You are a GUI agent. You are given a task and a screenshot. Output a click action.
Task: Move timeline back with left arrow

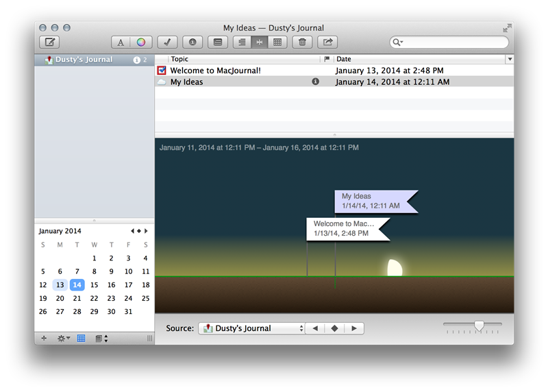[x=315, y=328]
